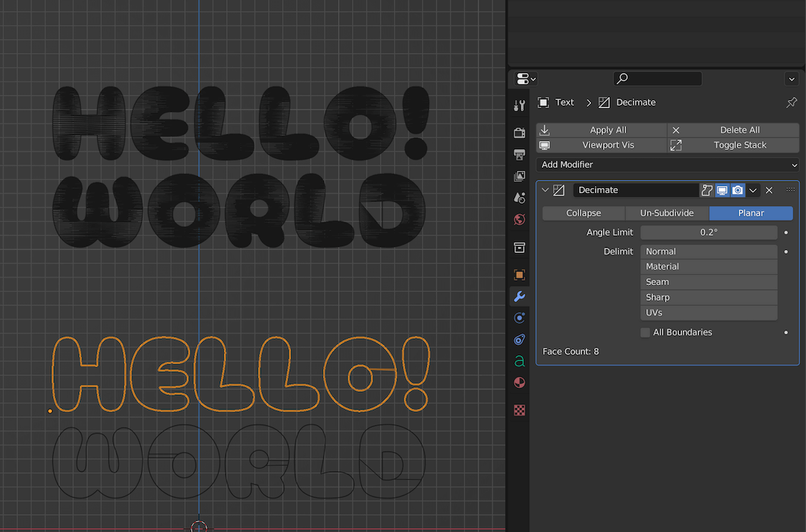Select the Object properties tab
806x532 pixels.
coord(519,275)
